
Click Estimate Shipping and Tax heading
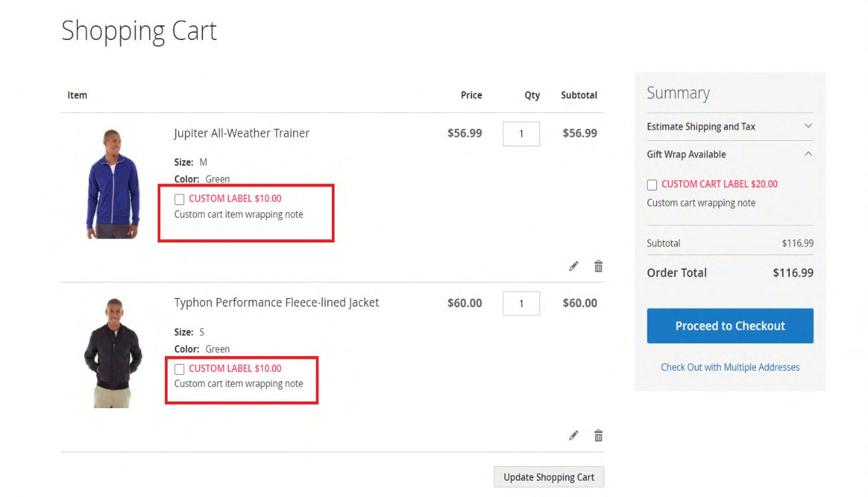point(700,127)
